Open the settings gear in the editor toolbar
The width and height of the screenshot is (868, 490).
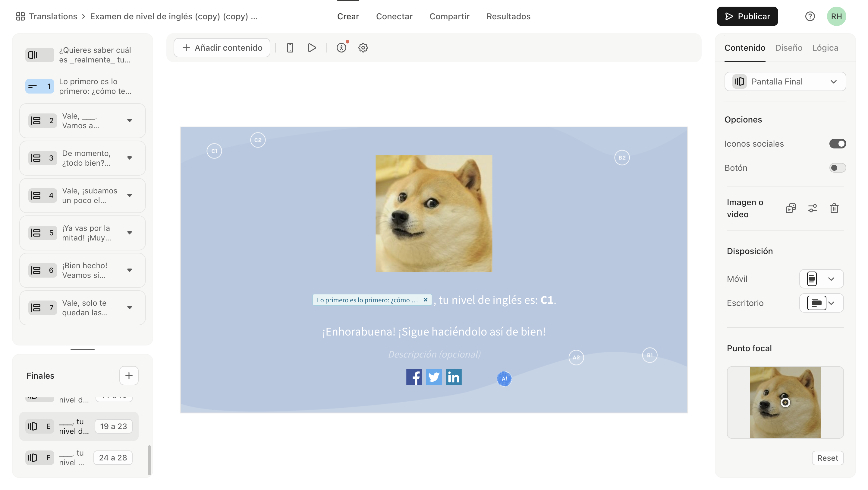point(363,48)
